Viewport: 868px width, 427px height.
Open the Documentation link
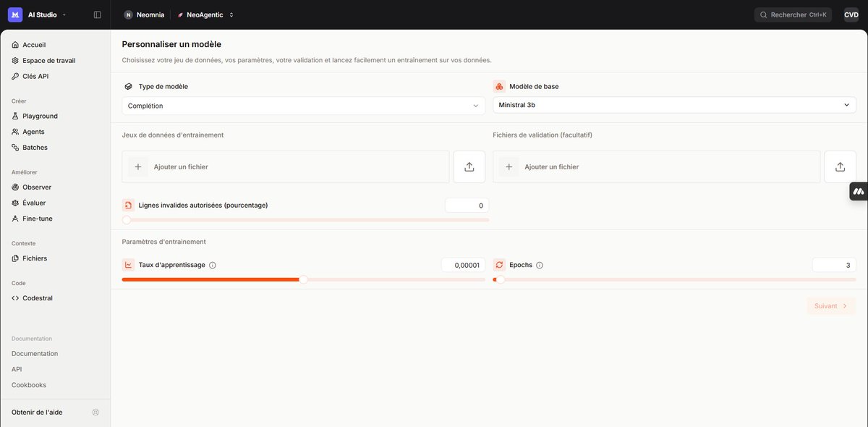35,354
